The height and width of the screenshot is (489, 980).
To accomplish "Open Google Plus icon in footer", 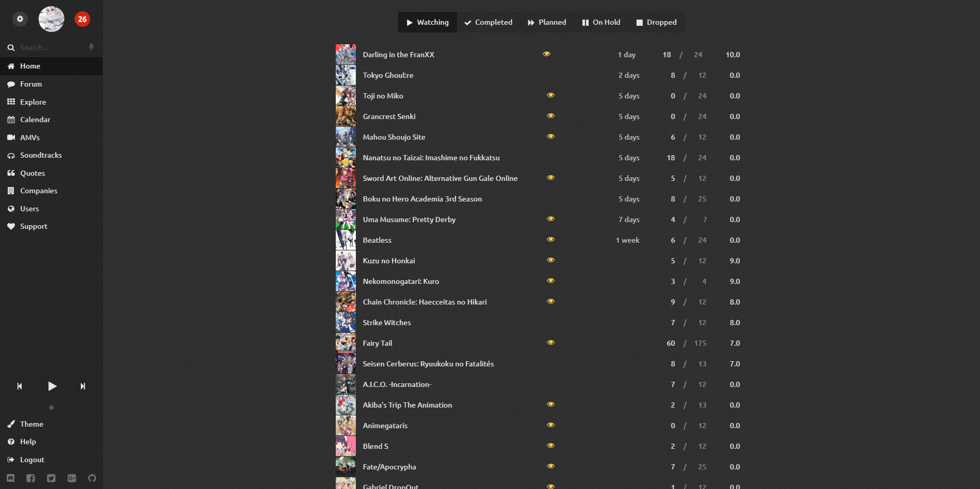I will 72,478.
